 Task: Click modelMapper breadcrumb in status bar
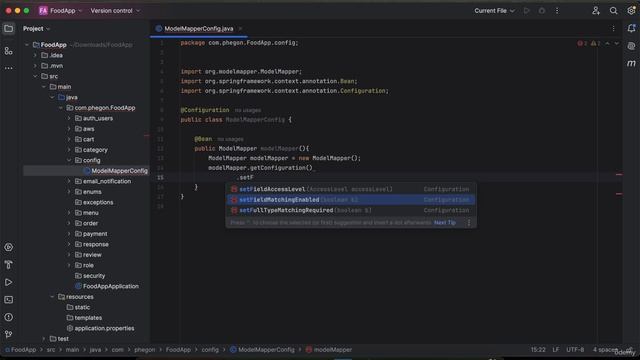pos(329,350)
